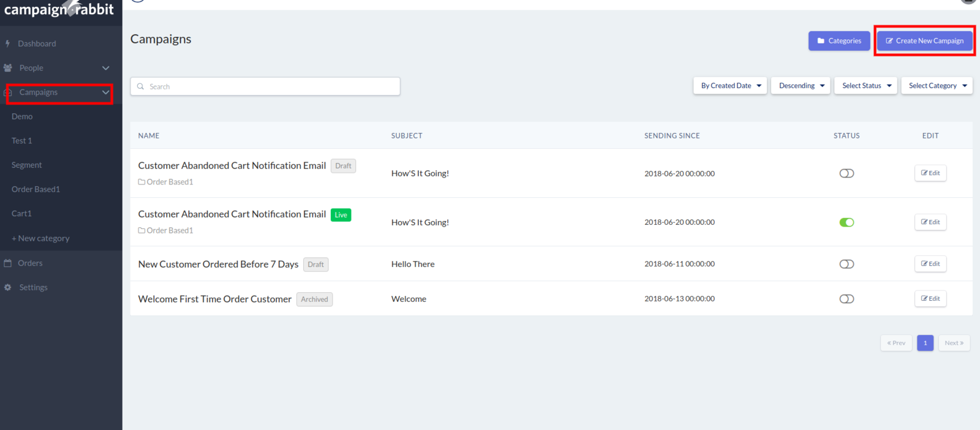Image resolution: width=980 pixels, height=430 pixels.
Task: Click the Orders calendar icon in sidebar
Action: click(8, 263)
